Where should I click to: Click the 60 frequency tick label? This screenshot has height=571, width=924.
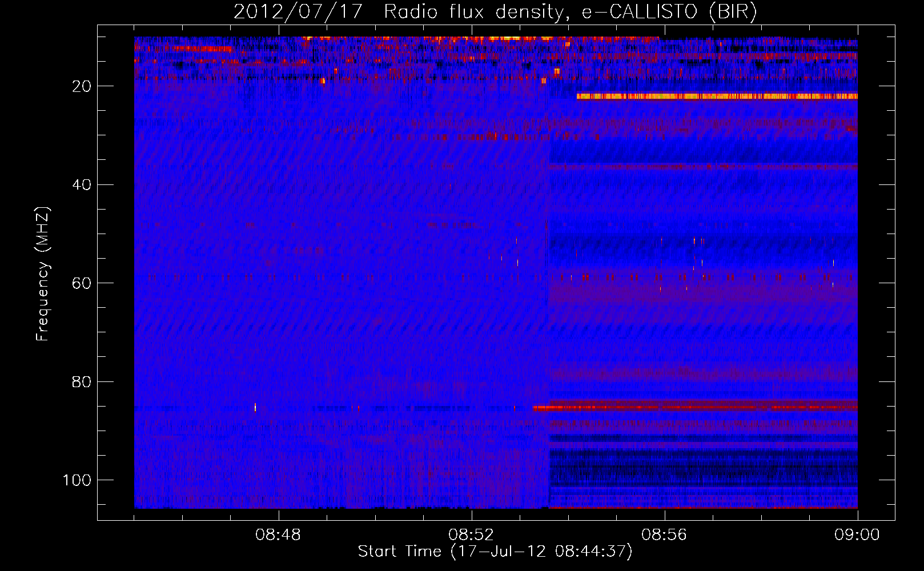click(82, 283)
